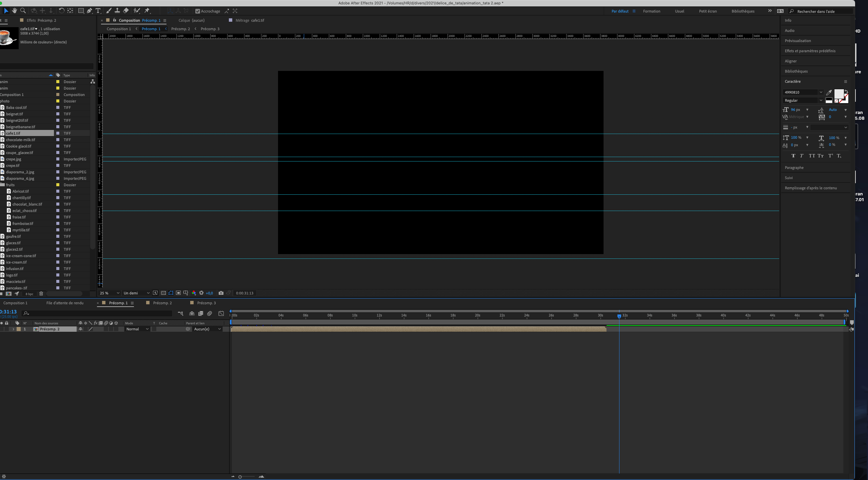
Task: Open File d'attente de rendu tab
Action: click(65, 303)
